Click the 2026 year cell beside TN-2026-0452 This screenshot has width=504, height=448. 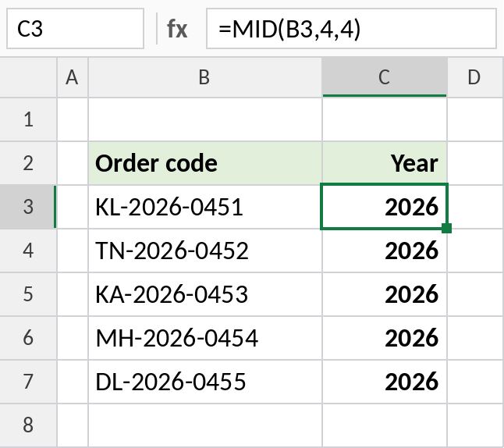click(x=385, y=251)
